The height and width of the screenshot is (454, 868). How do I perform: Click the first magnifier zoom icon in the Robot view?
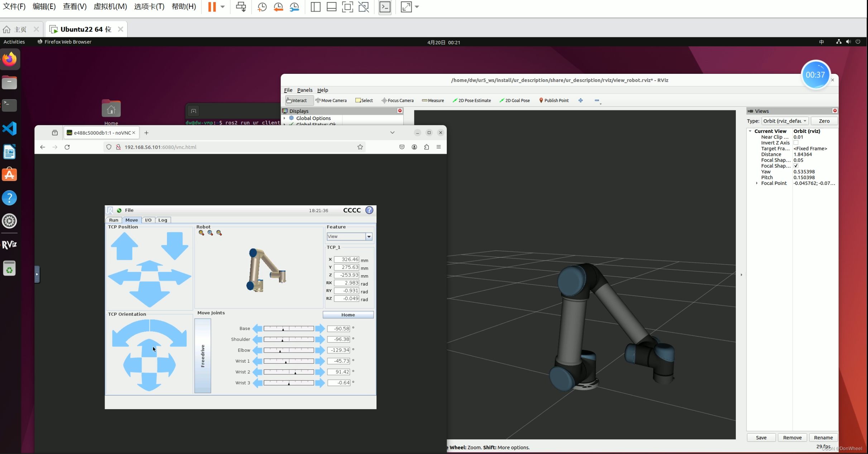(201, 233)
